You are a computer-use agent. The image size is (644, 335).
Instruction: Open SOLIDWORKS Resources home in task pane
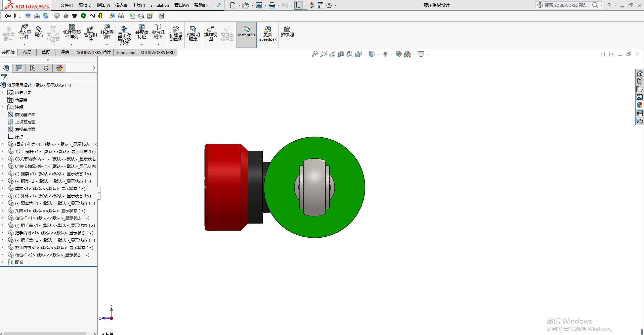coord(640,73)
